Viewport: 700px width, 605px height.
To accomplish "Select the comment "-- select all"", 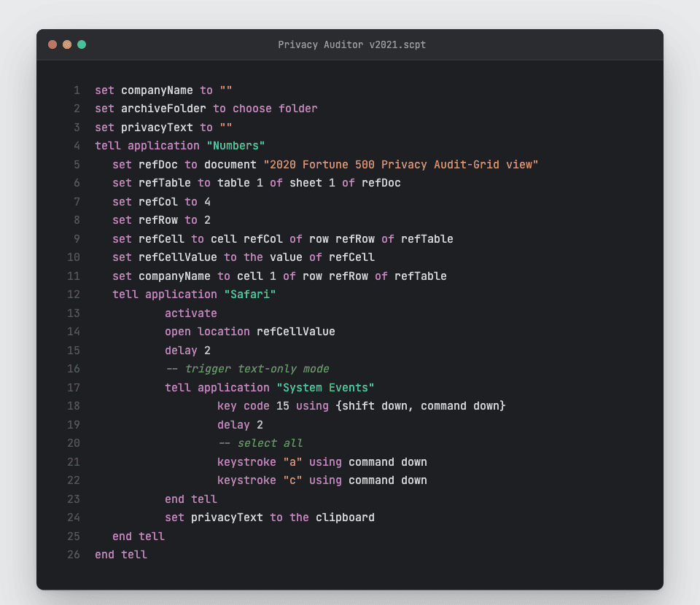I will (x=260, y=443).
